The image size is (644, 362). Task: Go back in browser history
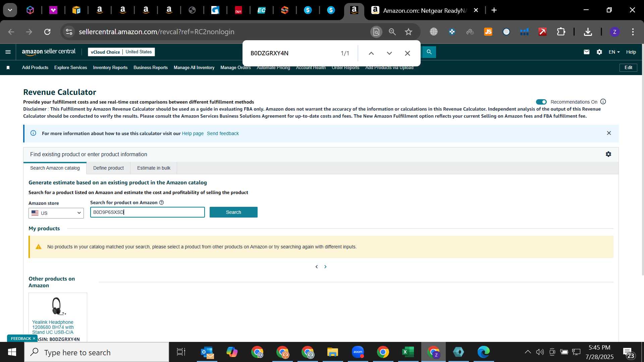coord(11,32)
